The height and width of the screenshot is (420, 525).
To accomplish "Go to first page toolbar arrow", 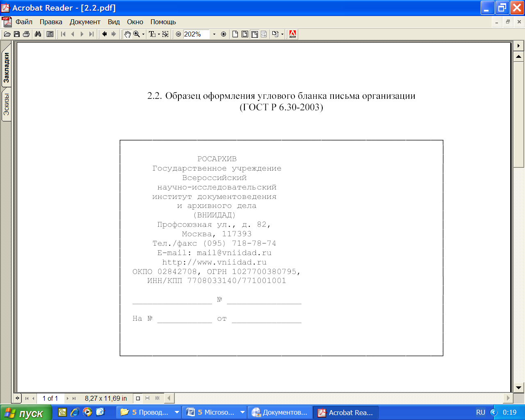I will pyautogui.click(x=63, y=34).
